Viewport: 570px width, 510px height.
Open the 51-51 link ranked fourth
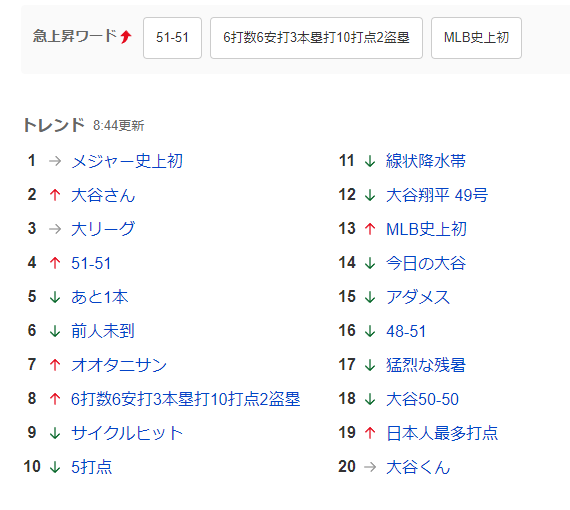[x=91, y=263]
